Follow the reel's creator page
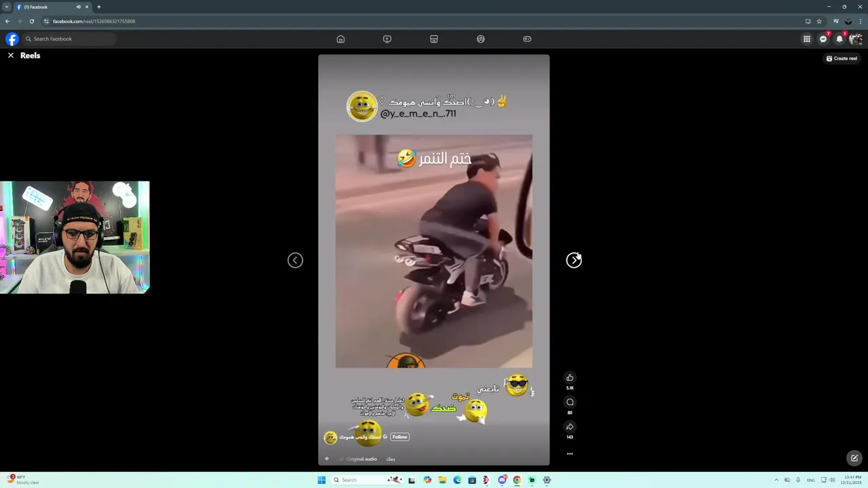Viewport: 868px width, 488px height. click(x=400, y=436)
